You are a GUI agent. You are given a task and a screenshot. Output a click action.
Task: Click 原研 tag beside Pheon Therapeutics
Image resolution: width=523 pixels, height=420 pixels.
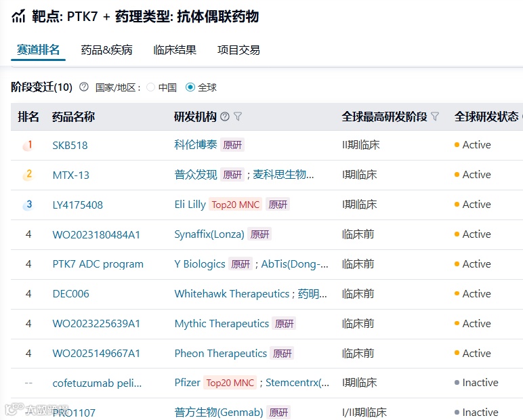tap(282, 354)
